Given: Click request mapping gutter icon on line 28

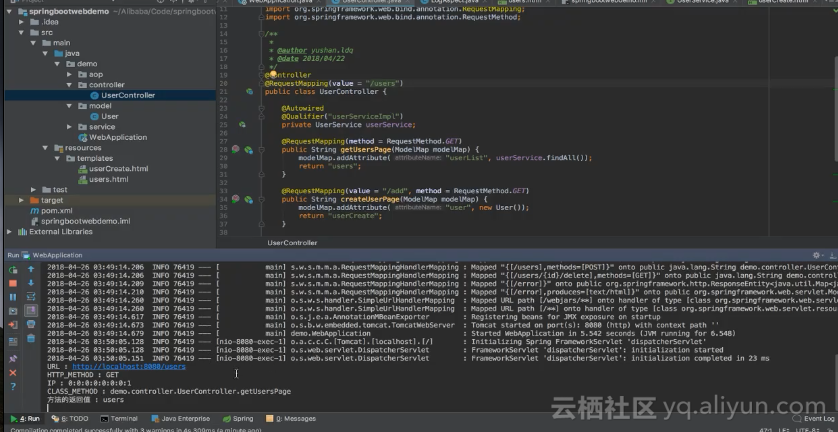Looking at the screenshot, I should pyautogui.click(x=236, y=150).
